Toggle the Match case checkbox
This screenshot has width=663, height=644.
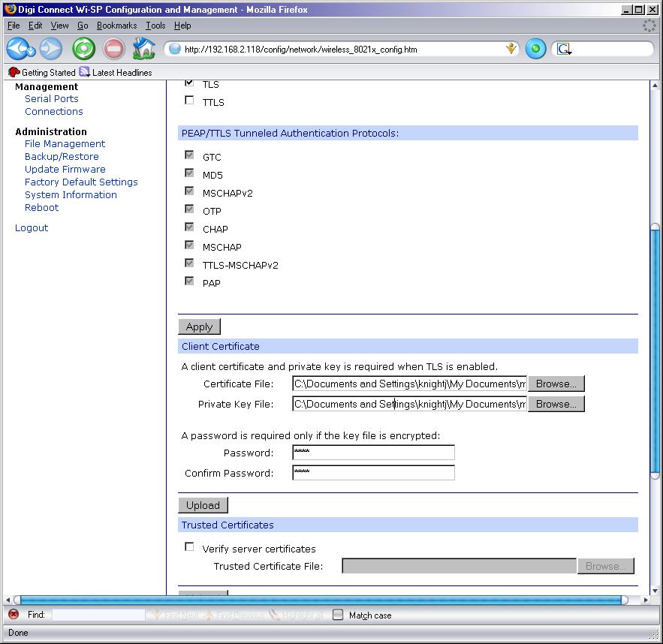pyautogui.click(x=338, y=615)
